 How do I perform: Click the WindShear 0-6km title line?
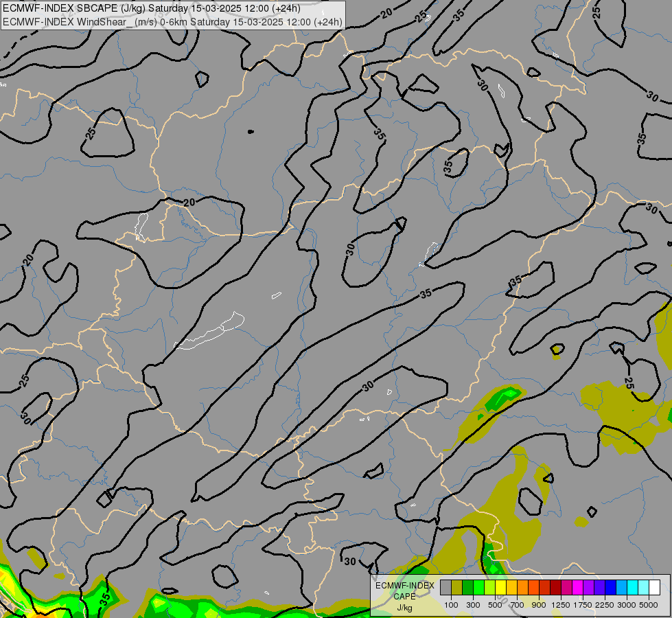pos(172,22)
